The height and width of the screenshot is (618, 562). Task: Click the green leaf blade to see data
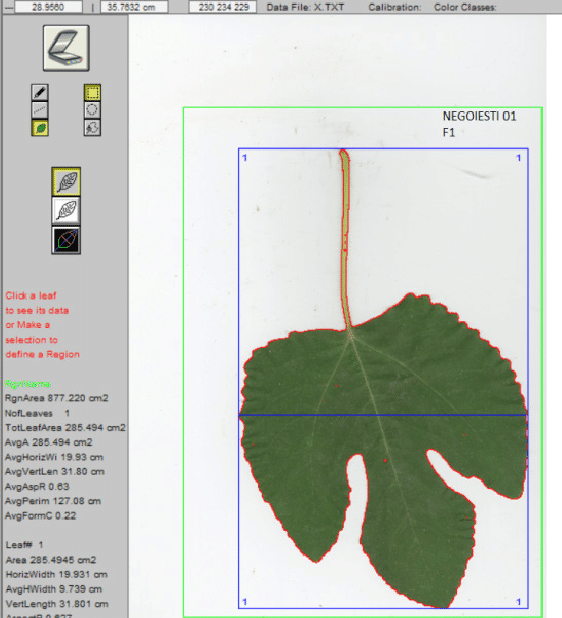tap(394, 394)
